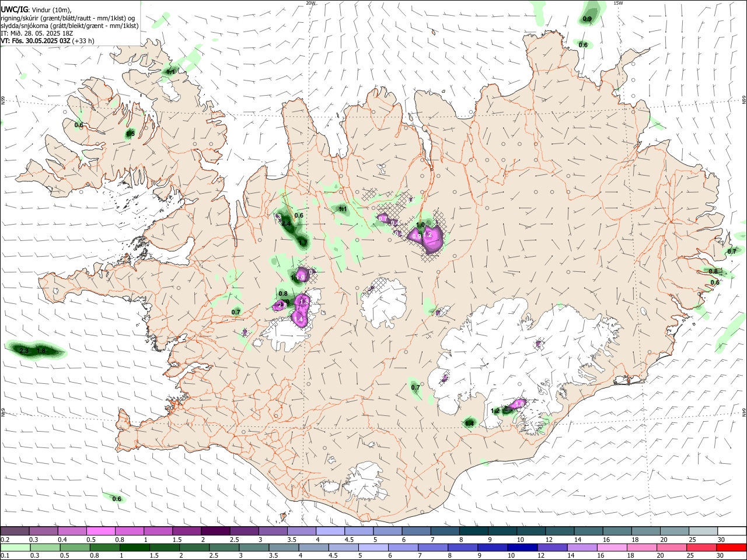Click the 20W longitude label on the top edge

pos(310,3)
